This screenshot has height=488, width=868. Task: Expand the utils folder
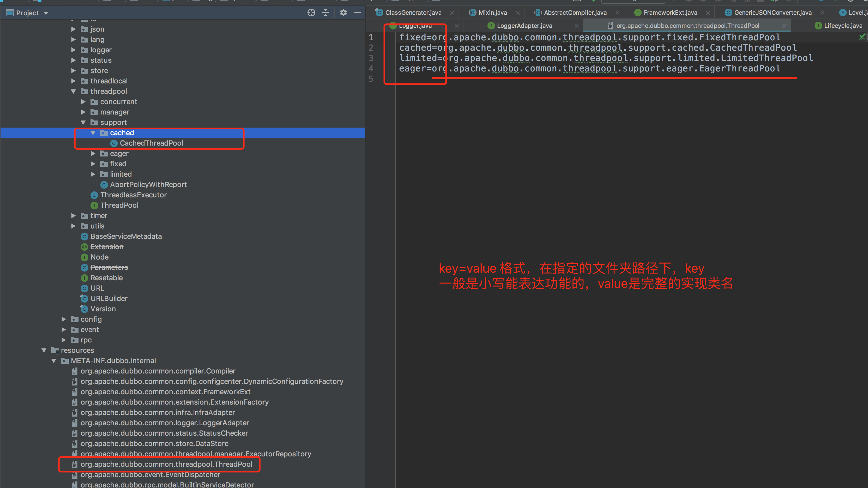click(x=73, y=226)
